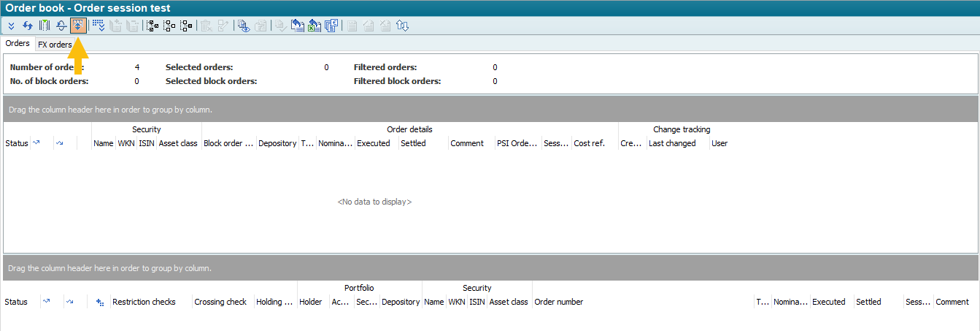This screenshot has height=331, width=980.
Task: Click the Order number column header
Action: coord(559,302)
